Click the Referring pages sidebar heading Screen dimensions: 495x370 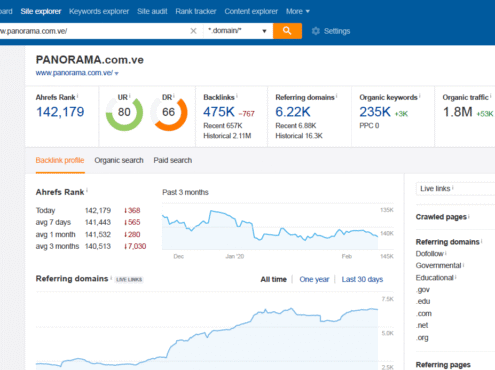click(x=443, y=365)
